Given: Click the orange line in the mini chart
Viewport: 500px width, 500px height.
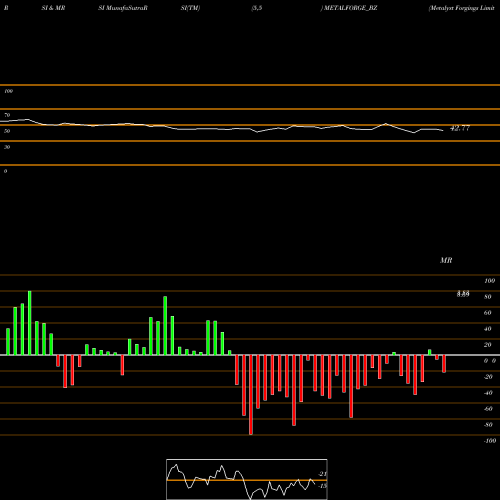Looking at the screenshot, I should (247, 480).
